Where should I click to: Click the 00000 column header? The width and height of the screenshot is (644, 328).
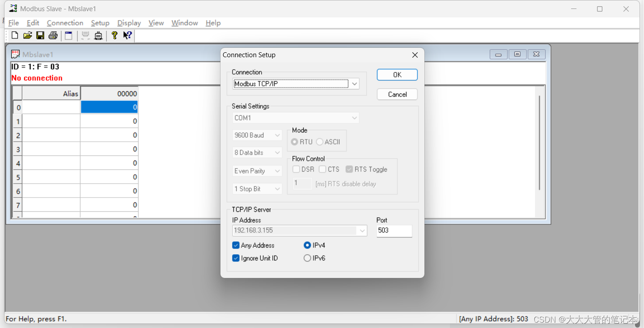[x=109, y=93]
